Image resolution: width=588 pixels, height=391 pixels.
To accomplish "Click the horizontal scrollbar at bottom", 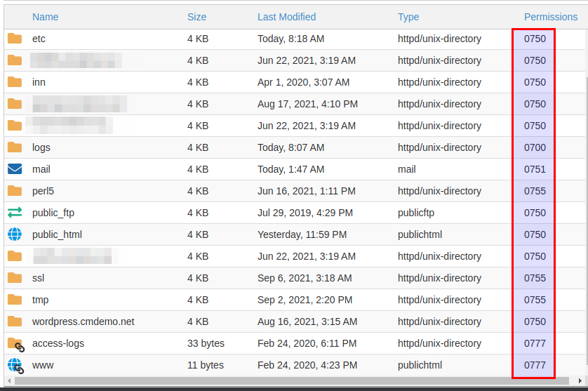I will 281,381.
